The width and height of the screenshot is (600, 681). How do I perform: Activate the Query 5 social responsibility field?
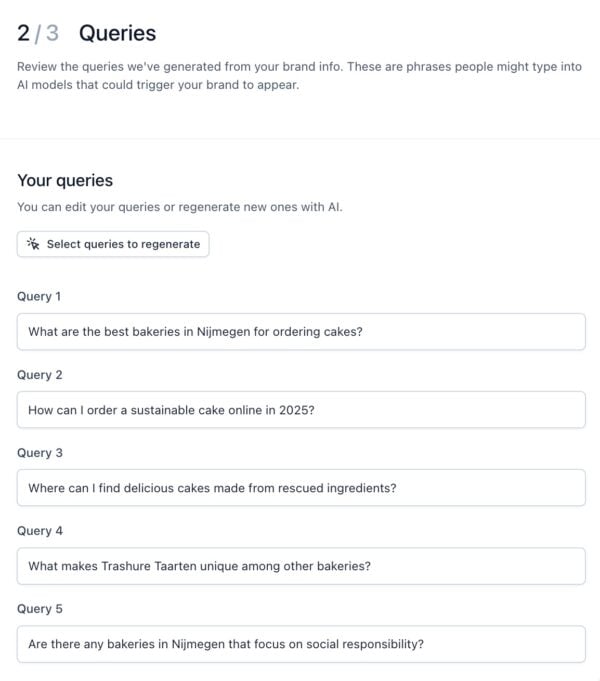[x=300, y=644]
